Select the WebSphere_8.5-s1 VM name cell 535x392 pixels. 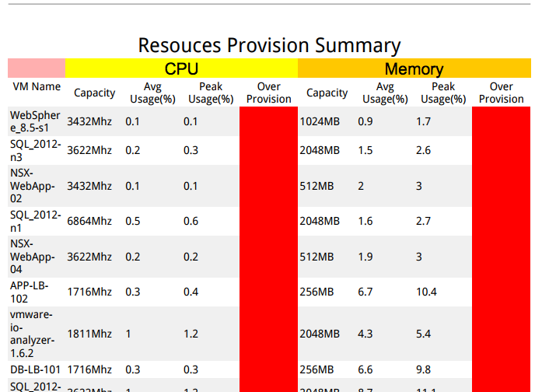[x=35, y=121]
